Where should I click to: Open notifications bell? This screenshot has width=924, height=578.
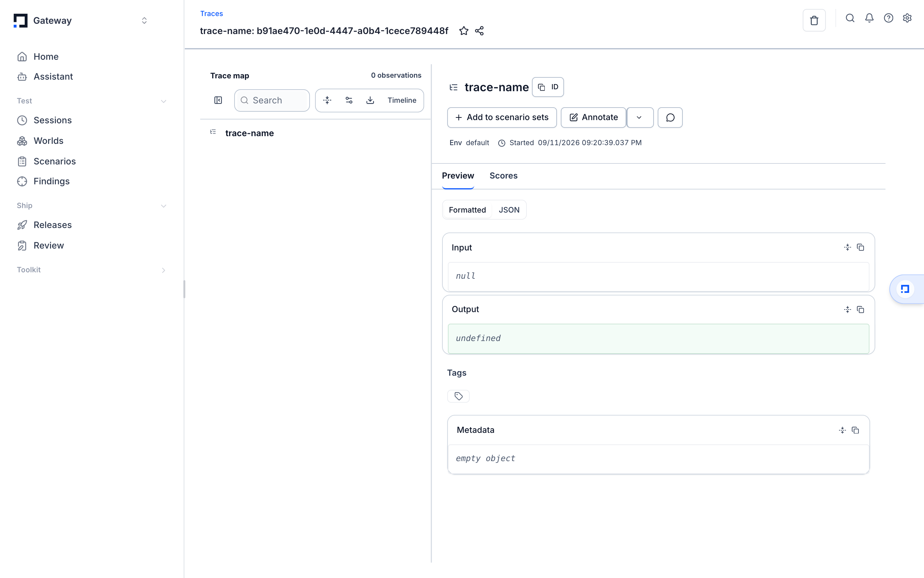pos(869,18)
